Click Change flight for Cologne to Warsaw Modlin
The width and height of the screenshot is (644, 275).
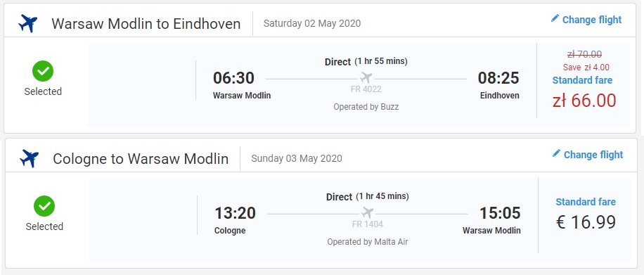(x=593, y=155)
